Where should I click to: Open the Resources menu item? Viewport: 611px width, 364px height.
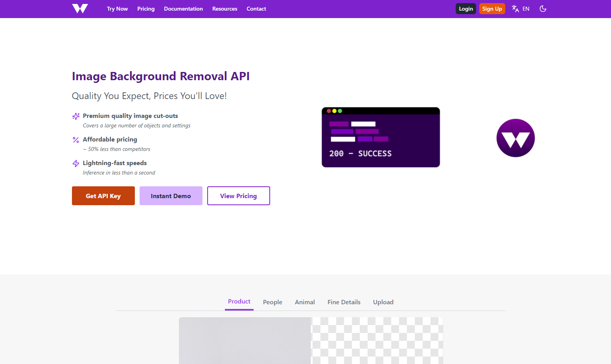[x=225, y=9]
